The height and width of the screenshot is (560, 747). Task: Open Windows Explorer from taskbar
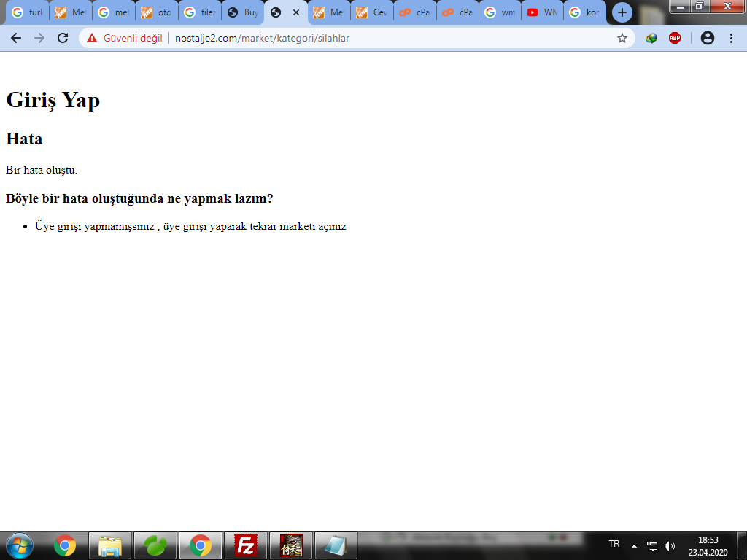[110, 545]
